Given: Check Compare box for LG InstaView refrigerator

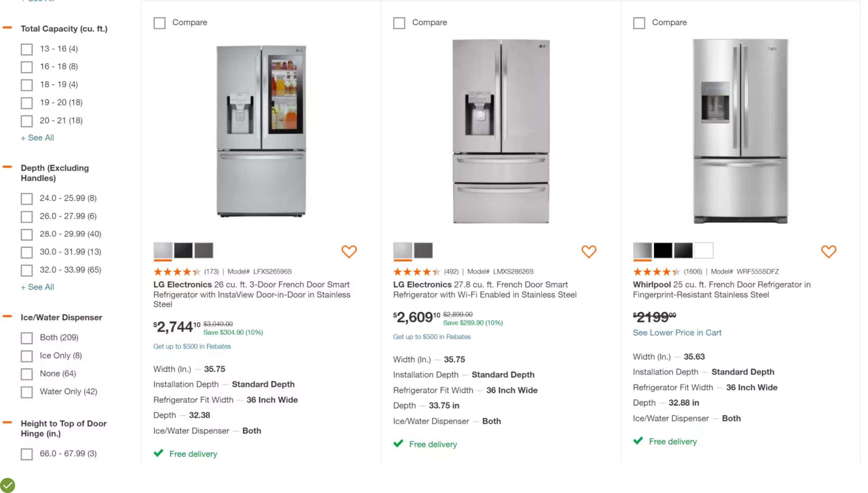Looking at the screenshot, I should pos(160,23).
